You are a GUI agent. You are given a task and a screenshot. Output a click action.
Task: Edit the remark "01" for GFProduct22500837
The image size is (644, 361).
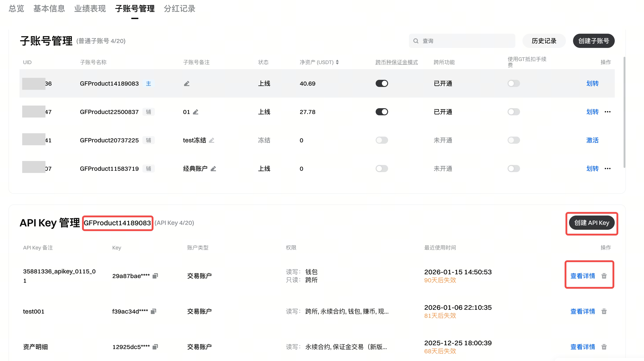(x=196, y=112)
